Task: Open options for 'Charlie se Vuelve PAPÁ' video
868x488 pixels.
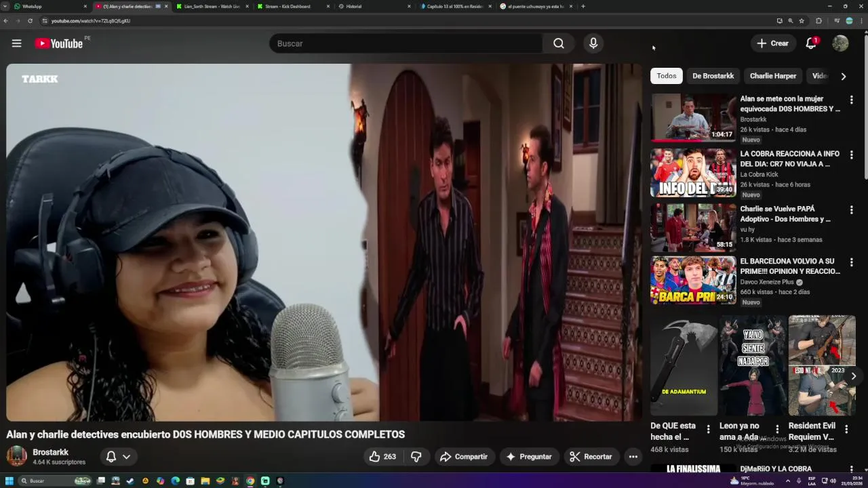Action: (x=851, y=210)
